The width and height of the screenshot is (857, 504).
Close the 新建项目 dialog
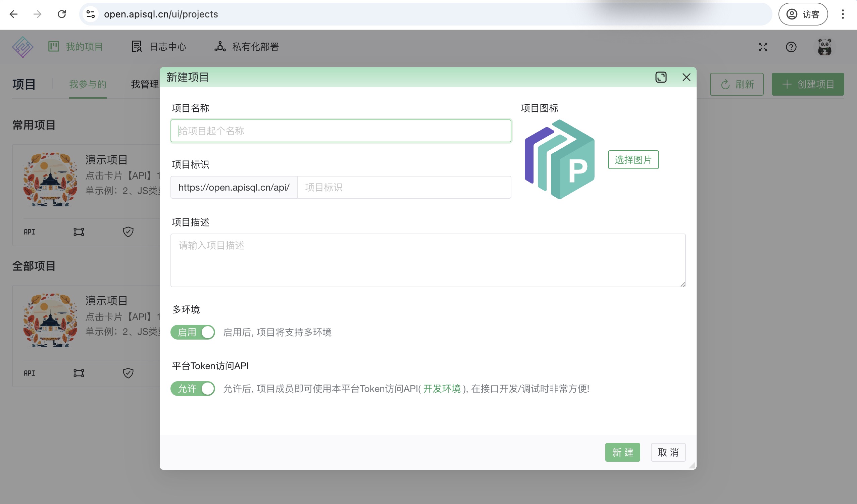pyautogui.click(x=686, y=77)
